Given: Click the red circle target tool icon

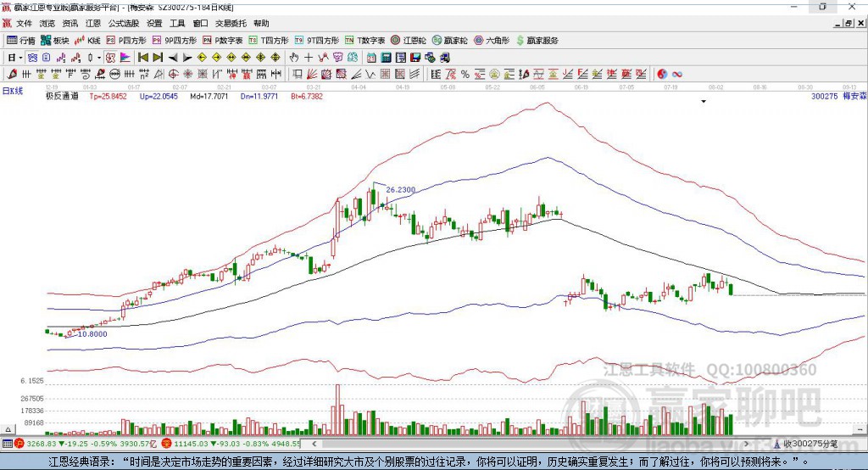Looking at the screenshot, I should pos(173,74).
